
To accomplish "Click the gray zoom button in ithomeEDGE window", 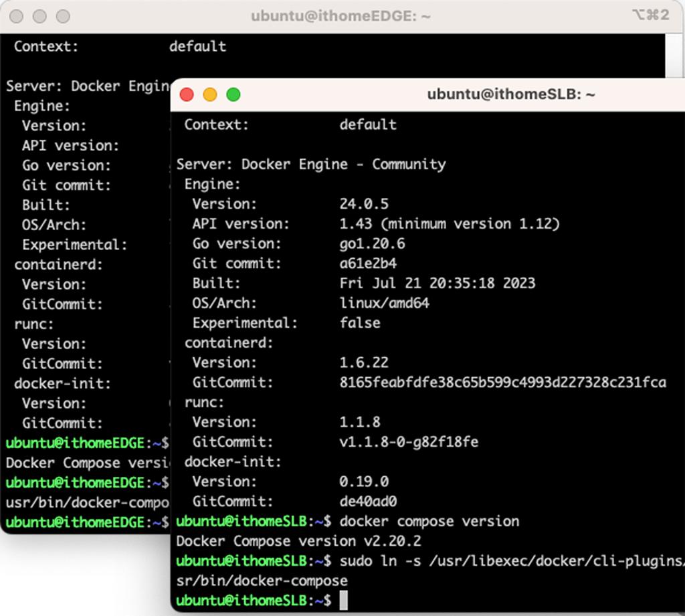I will pyautogui.click(x=63, y=16).
